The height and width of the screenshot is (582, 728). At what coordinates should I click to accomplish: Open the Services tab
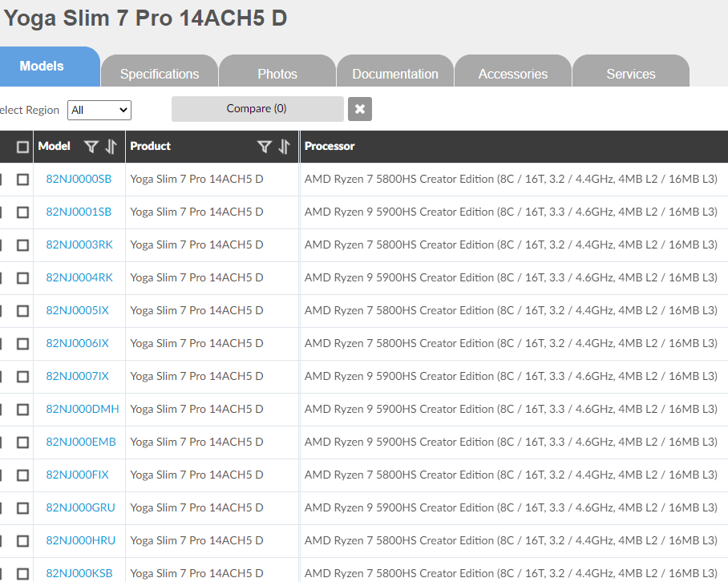click(x=631, y=74)
